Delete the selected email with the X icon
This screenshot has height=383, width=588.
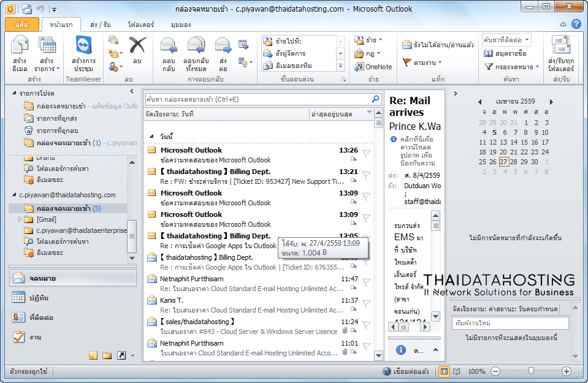point(136,47)
